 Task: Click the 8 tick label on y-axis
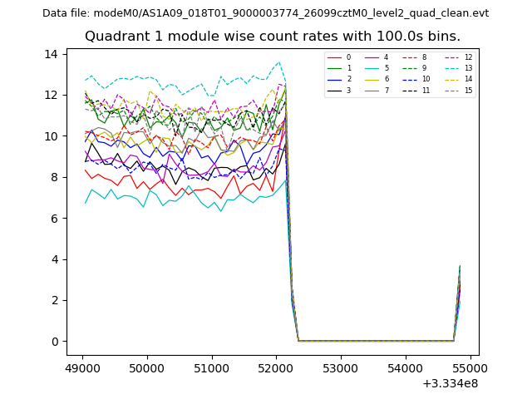point(55,177)
